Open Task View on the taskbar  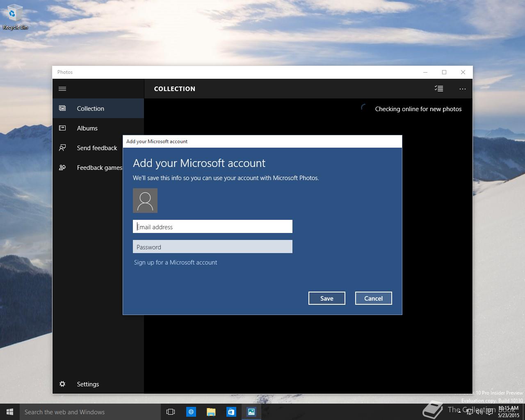(x=171, y=412)
